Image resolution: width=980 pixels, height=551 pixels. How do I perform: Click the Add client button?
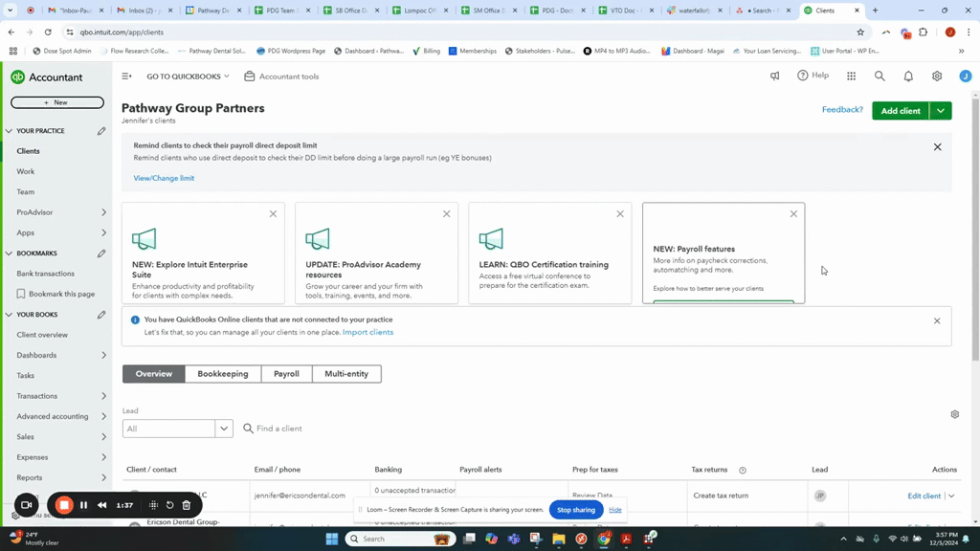[901, 111]
